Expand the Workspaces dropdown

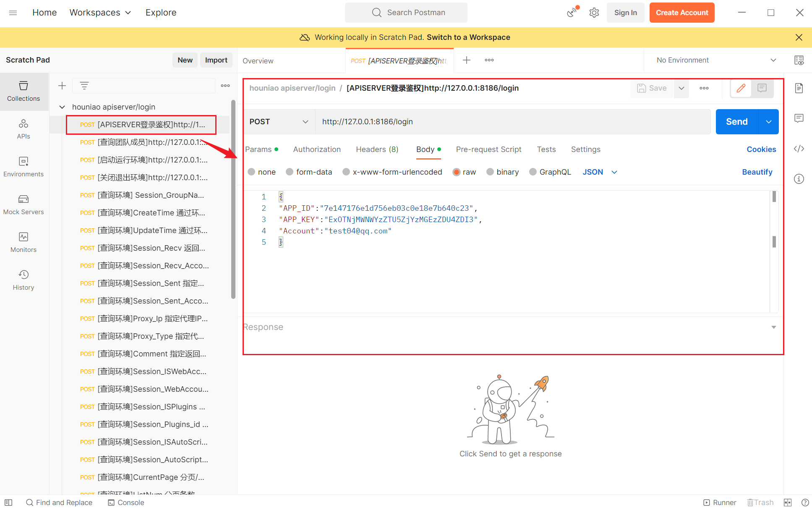pyautogui.click(x=100, y=13)
